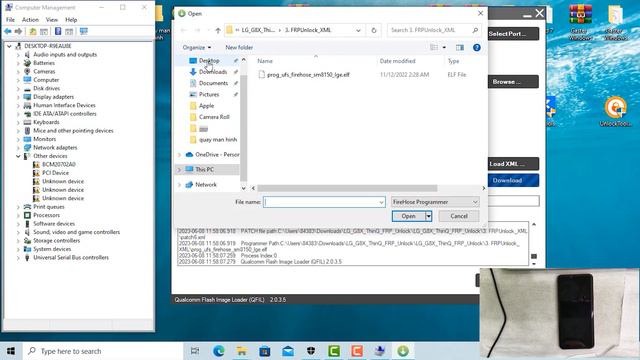Click the horizontal scrollbar in file list
Screen dimensions: 640x360
point(347,188)
